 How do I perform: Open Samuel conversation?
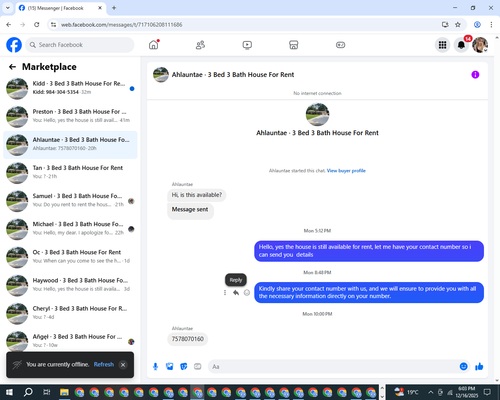point(70,201)
